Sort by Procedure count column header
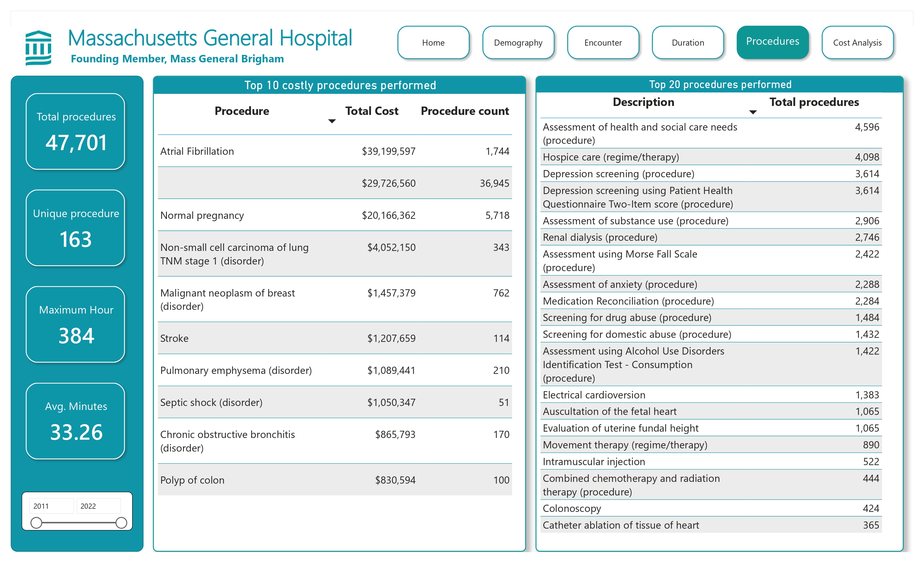 tap(464, 111)
